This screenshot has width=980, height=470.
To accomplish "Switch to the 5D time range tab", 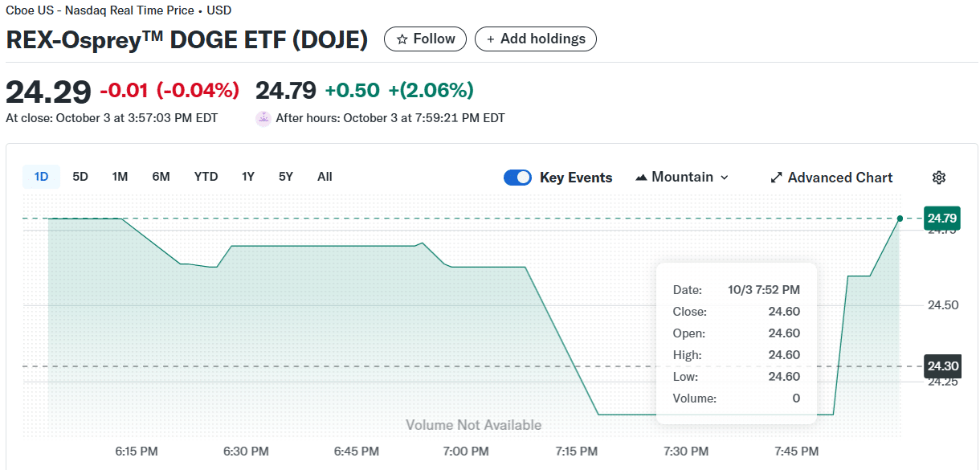I will coord(80,177).
